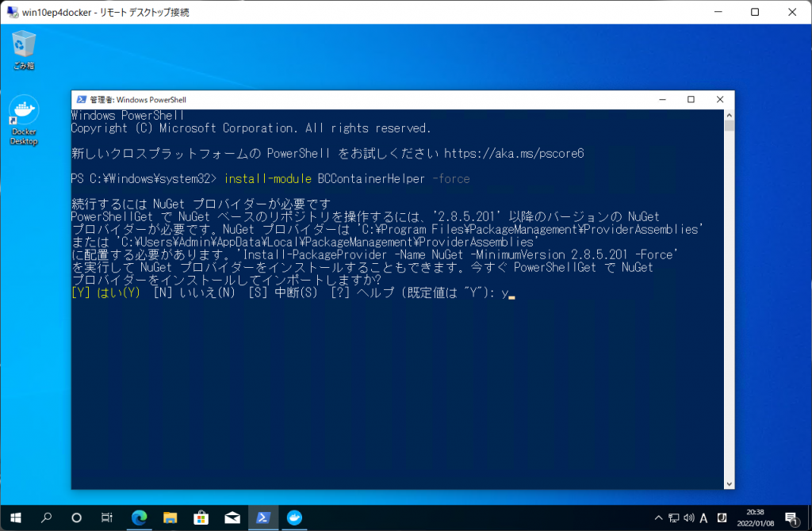Click the [N] いいえ(N) option text
Viewport: 812px width, 531px height.
(194, 293)
